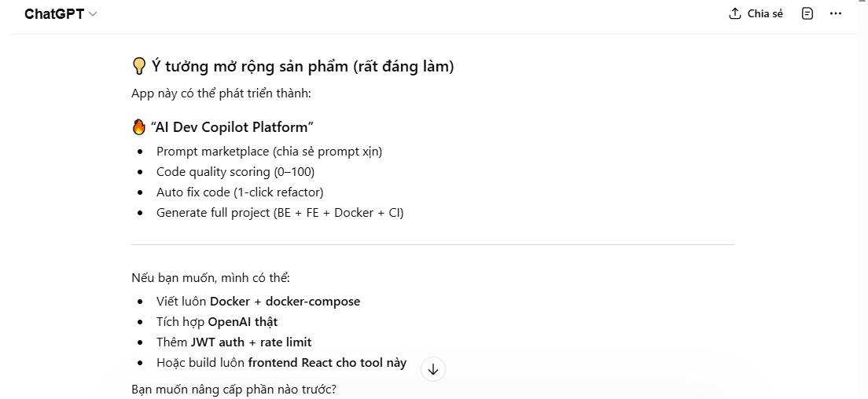
Task: Open the three-dot more options menu
Action: pos(836,13)
